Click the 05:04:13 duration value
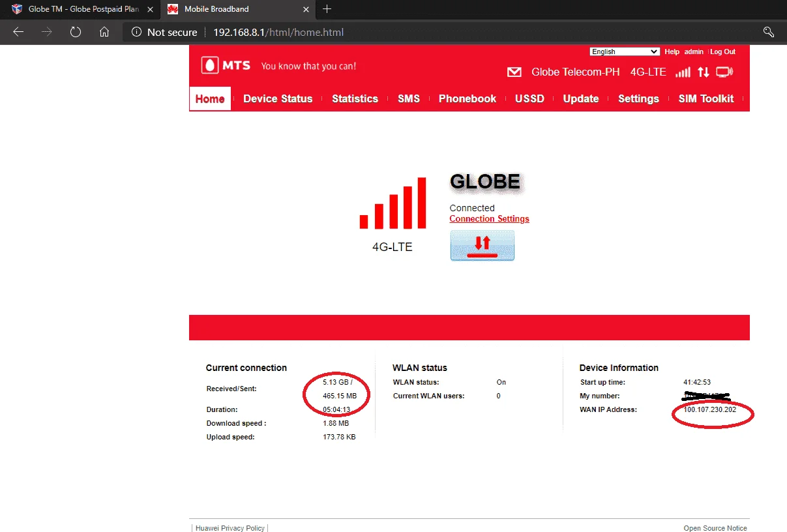The image size is (787, 532). click(x=336, y=409)
